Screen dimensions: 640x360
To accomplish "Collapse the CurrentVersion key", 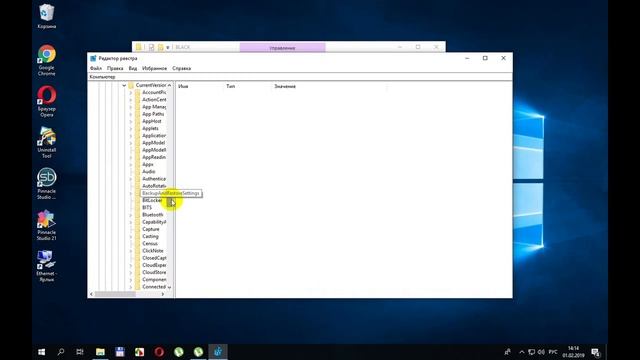I will [x=124, y=85].
